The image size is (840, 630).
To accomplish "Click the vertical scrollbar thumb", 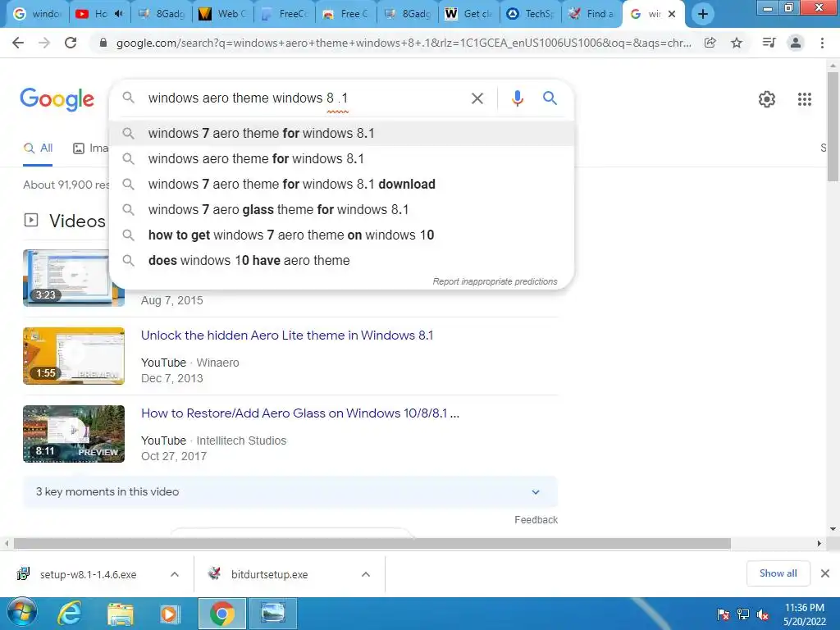I will click(x=833, y=126).
